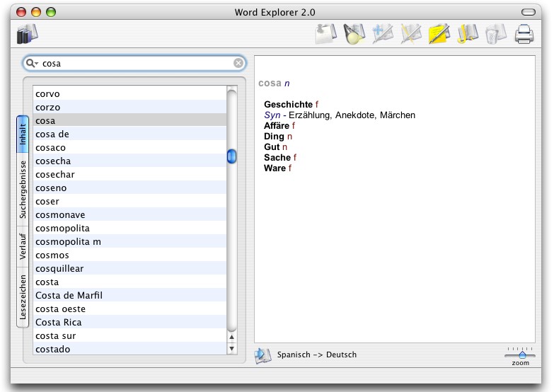554x392 pixels.
Task: Select 'cosmopolita m' in the word list
Action: pyautogui.click(x=129, y=241)
